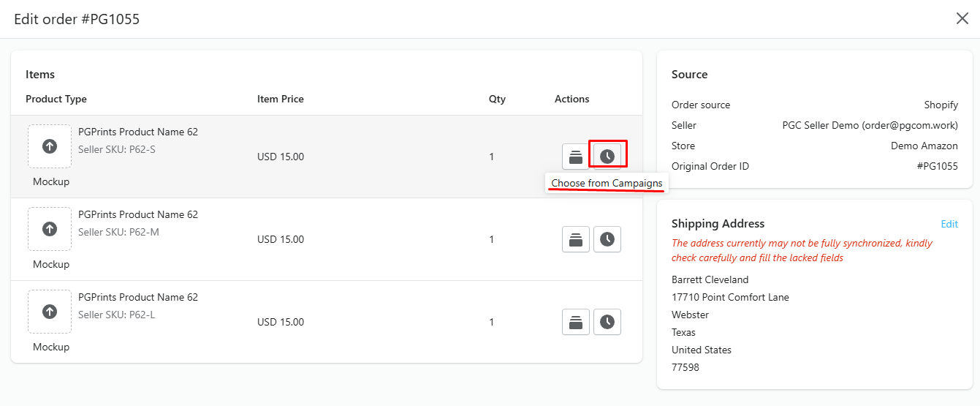Screen dimensions: 980x406
Task: Click the Mockup label under the first item
Action: click(x=51, y=181)
